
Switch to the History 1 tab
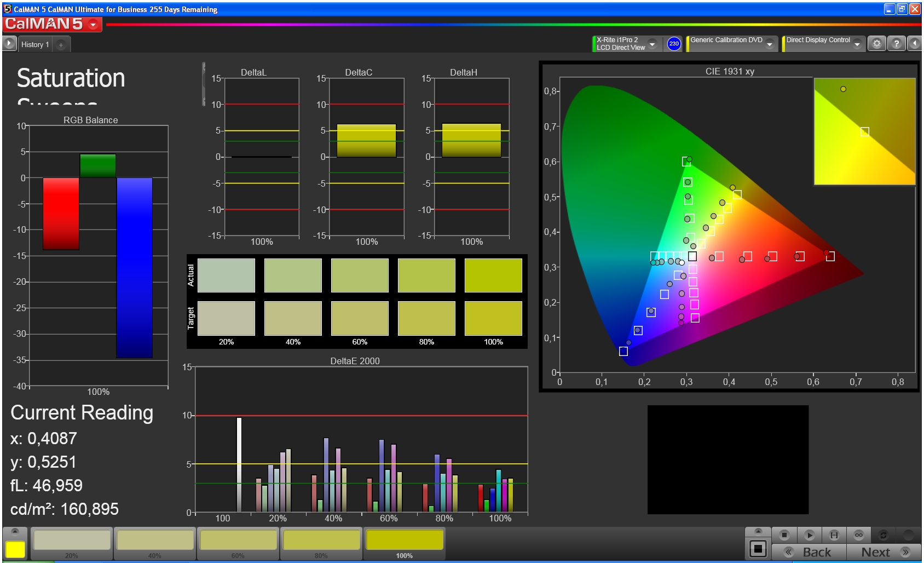35,44
